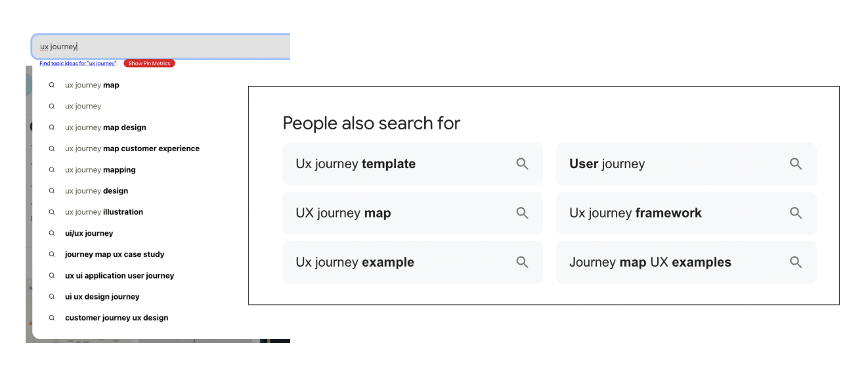Open related search "Ux journey example"
Image resolution: width=868 pixels, height=377 pixels.
pos(355,262)
